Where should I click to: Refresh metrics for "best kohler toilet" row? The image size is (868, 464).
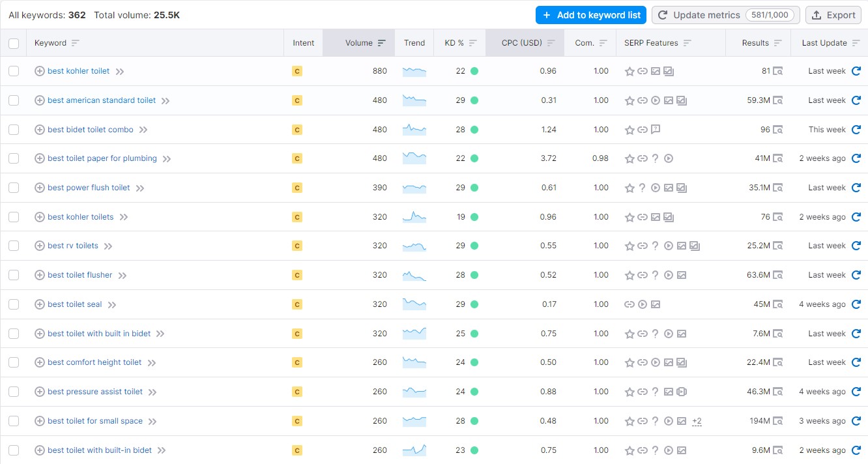coord(857,71)
